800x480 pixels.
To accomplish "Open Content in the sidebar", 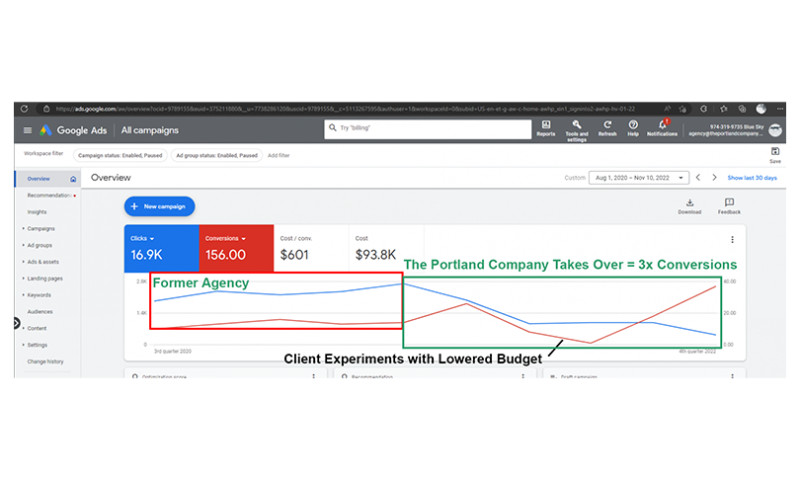I will pyautogui.click(x=37, y=328).
